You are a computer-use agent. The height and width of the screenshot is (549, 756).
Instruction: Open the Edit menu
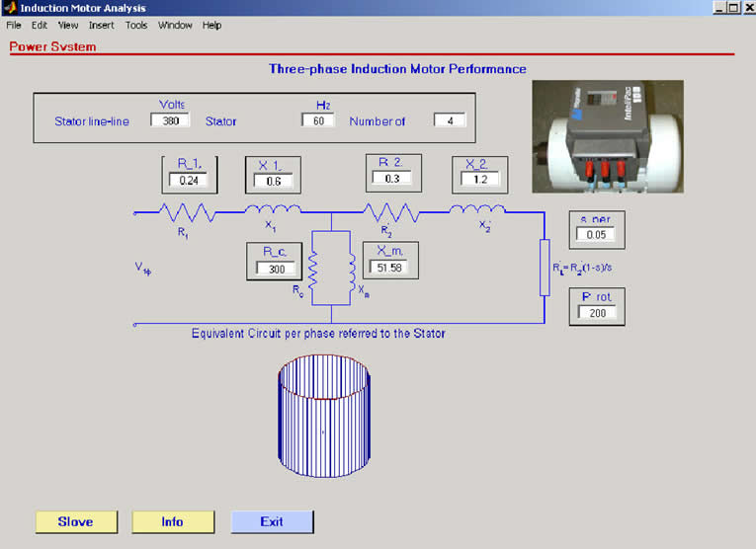(x=40, y=25)
